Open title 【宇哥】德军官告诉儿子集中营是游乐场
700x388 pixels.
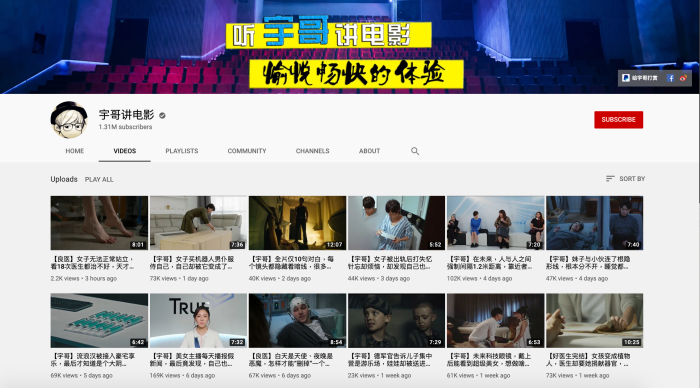(390, 360)
